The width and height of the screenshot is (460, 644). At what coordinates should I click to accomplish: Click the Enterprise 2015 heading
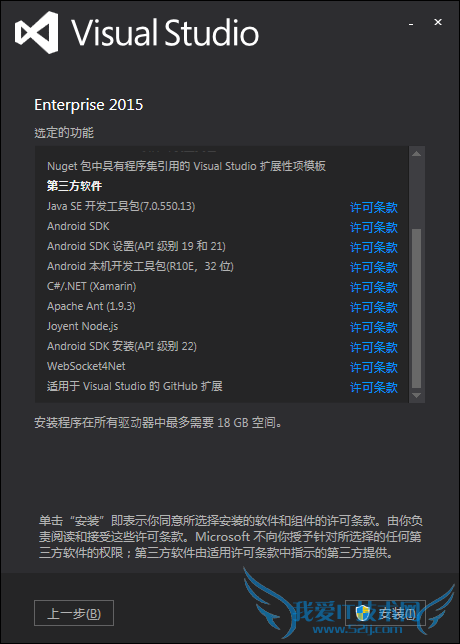(x=89, y=105)
